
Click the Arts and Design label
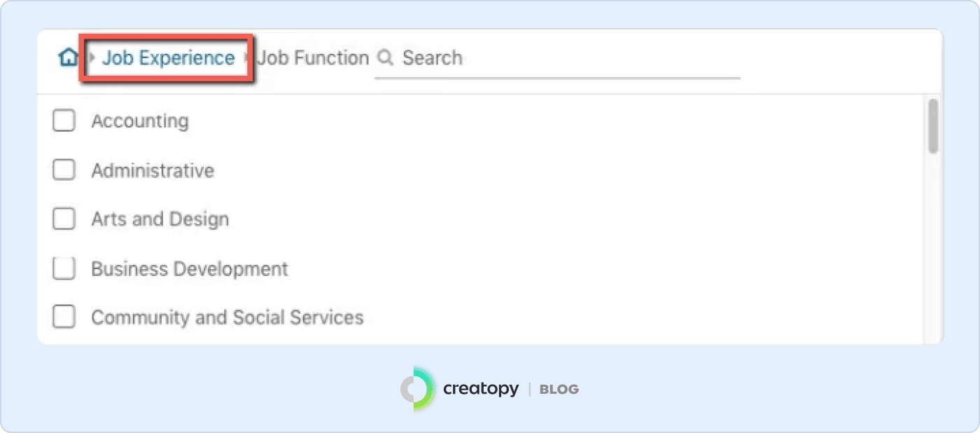click(x=160, y=219)
